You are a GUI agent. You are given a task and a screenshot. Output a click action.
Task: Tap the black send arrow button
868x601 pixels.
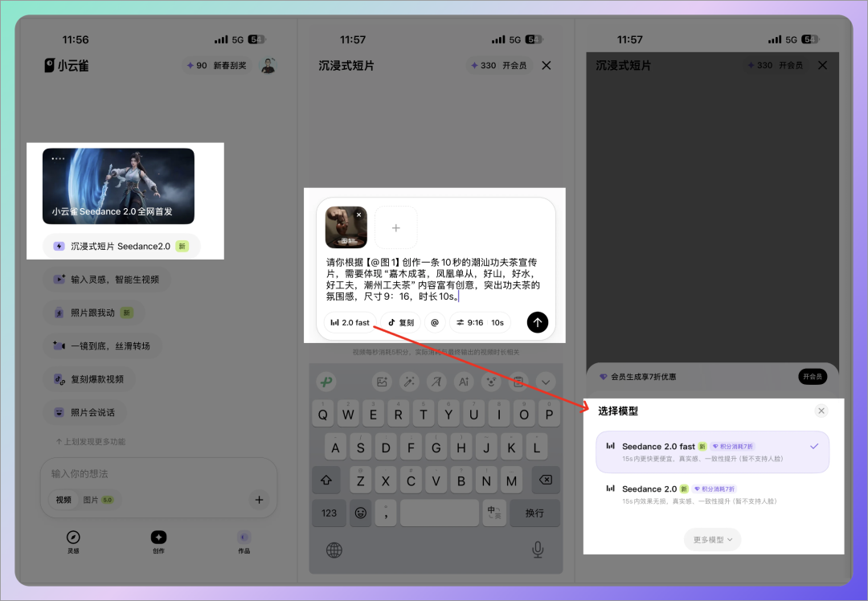click(537, 322)
